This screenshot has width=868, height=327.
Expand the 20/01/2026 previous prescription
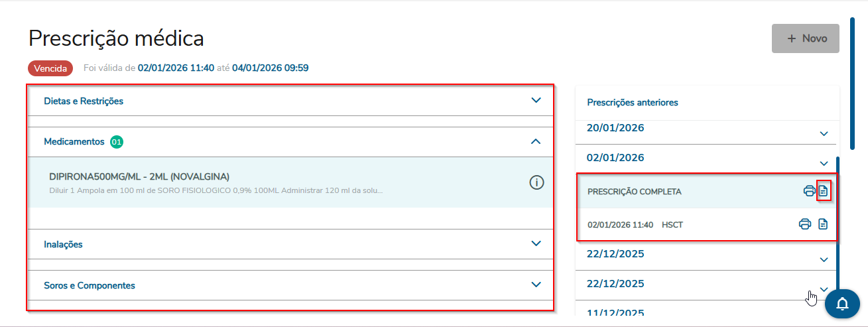[x=824, y=133]
